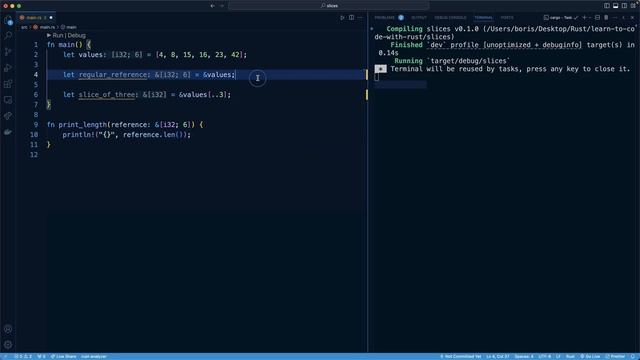Toggle the bottom panel layout icon
The image size is (640, 360).
616,6
